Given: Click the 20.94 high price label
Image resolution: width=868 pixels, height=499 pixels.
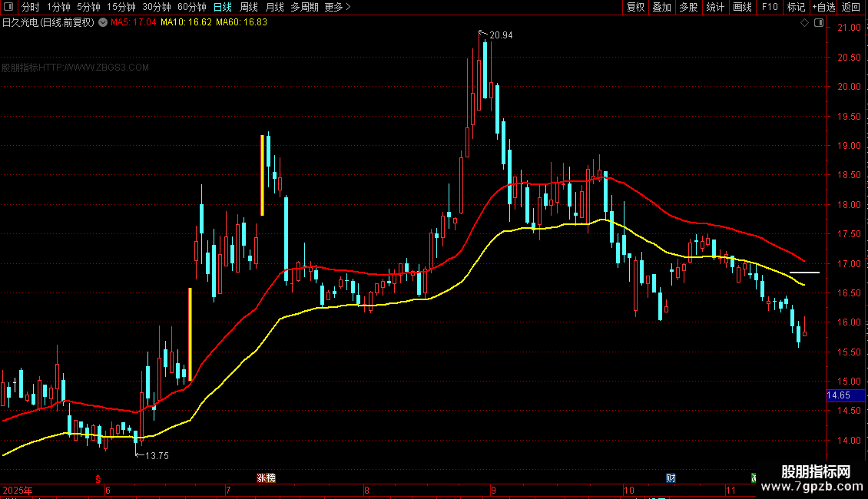Looking at the screenshot, I should point(501,35).
